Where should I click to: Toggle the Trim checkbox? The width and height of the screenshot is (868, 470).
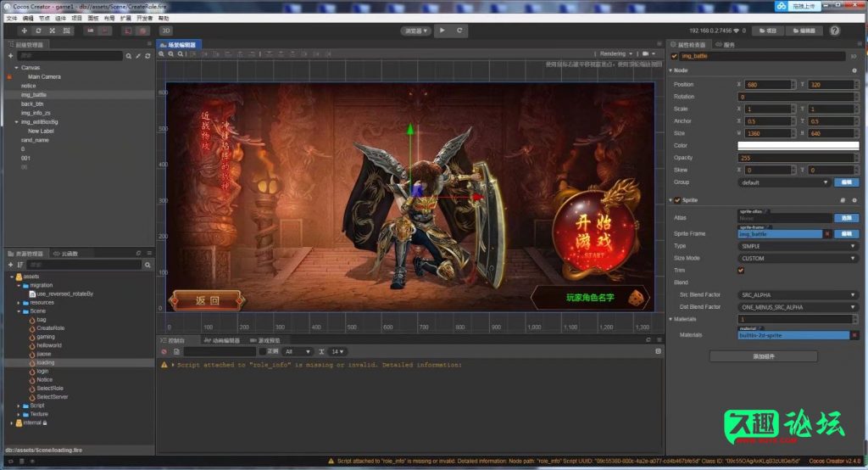tap(741, 271)
